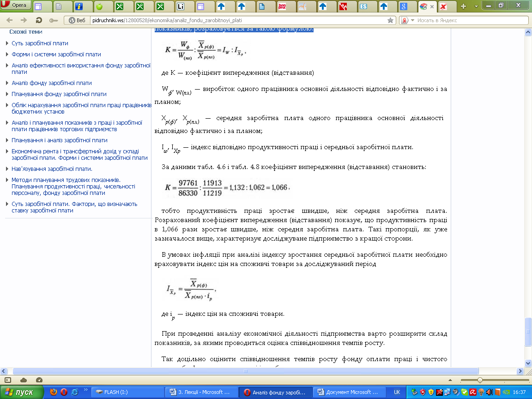This screenshot has height=399, width=532.
Task: Open link 'Суть заробітної плати'
Action: pos(40,43)
